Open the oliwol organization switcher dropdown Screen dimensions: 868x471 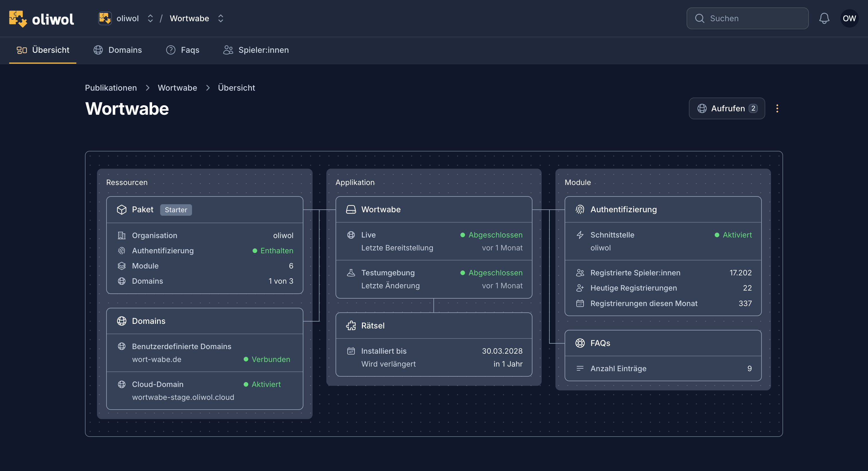coord(150,19)
